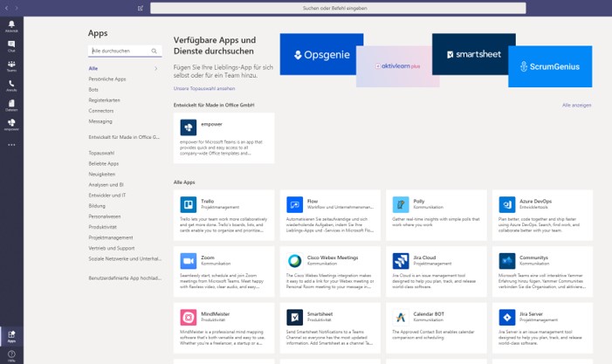
Task: Click the 'Alle anzeigen' link
Action: [x=576, y=105]
